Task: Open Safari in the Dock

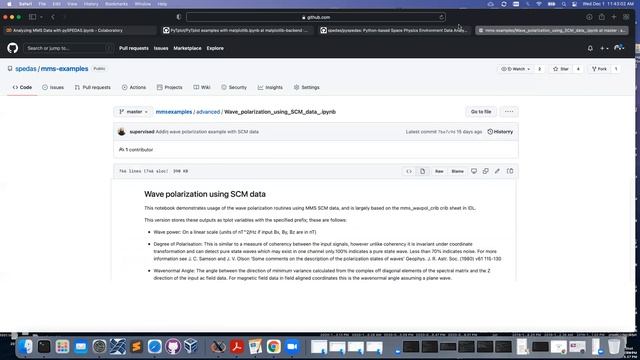Action: click(x=155, y=347)
